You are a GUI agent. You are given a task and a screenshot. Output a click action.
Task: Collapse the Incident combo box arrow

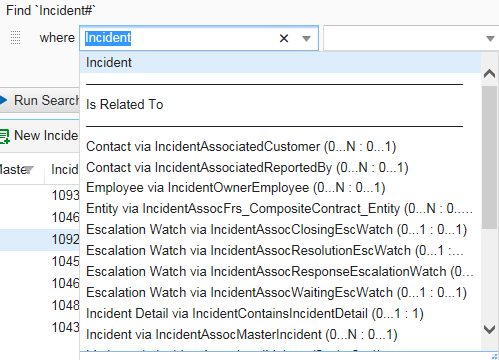[x=306, y=39]
